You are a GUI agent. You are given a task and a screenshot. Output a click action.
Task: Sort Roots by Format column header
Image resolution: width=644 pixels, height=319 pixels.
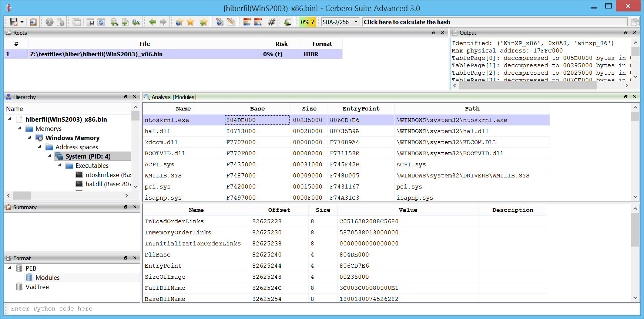[322, 44]
